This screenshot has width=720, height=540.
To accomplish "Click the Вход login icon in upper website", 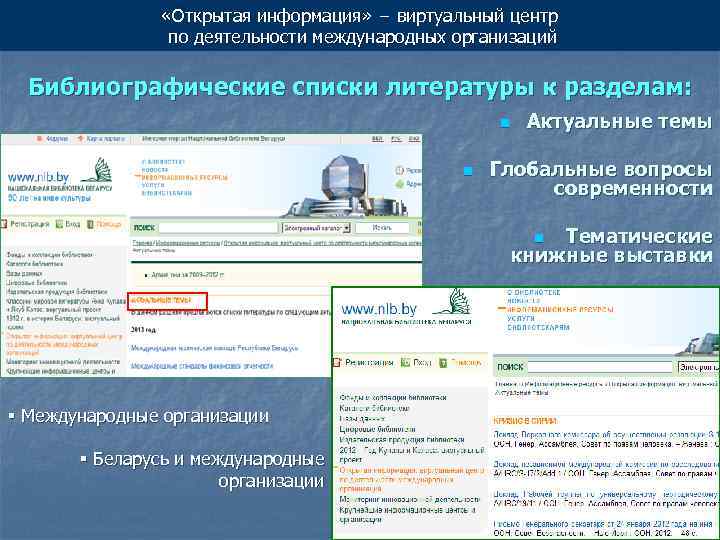I will 59,224.
